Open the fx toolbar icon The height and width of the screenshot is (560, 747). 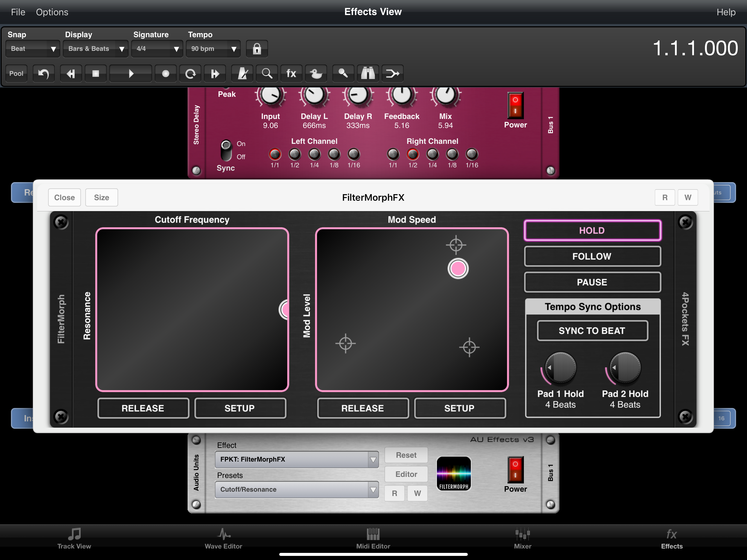[x=291, y=73]
